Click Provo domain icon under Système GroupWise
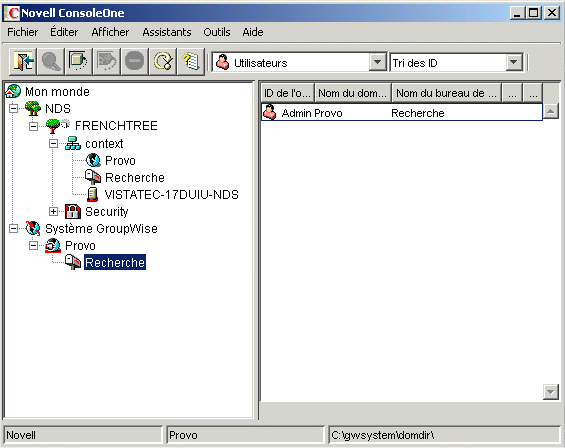 tap(53, 246)
